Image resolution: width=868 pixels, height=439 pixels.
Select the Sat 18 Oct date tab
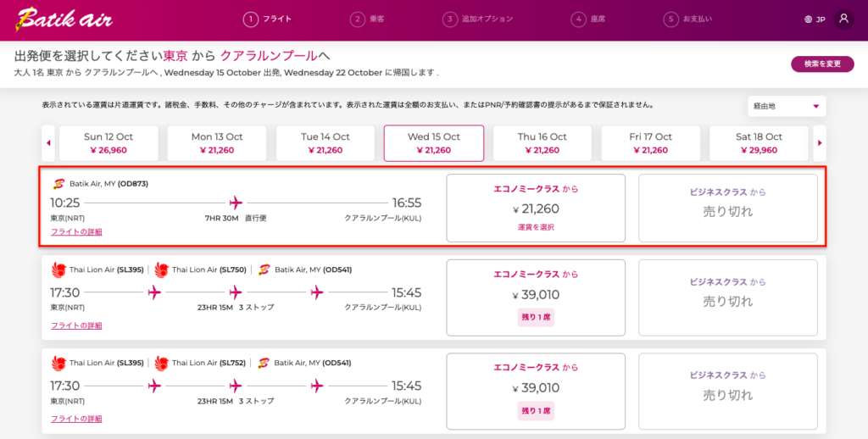(759, 143)
